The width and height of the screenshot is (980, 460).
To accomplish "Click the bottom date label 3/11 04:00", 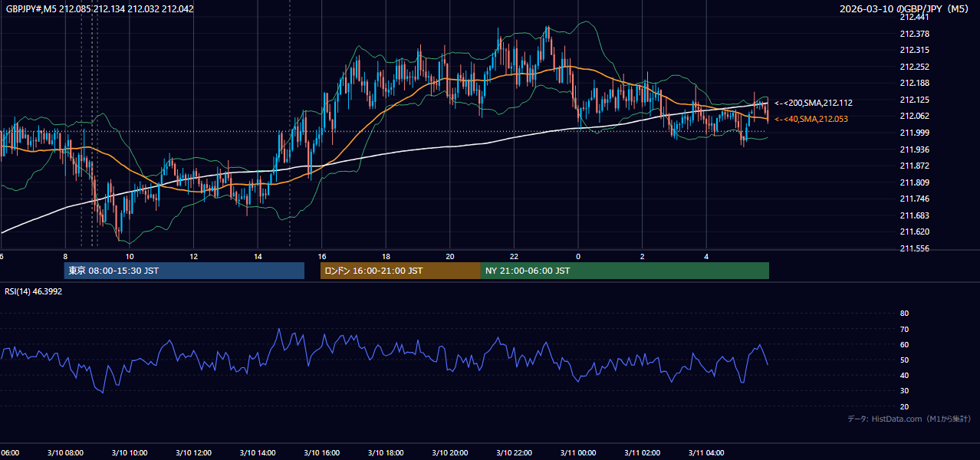I will (x=706, y=453).
